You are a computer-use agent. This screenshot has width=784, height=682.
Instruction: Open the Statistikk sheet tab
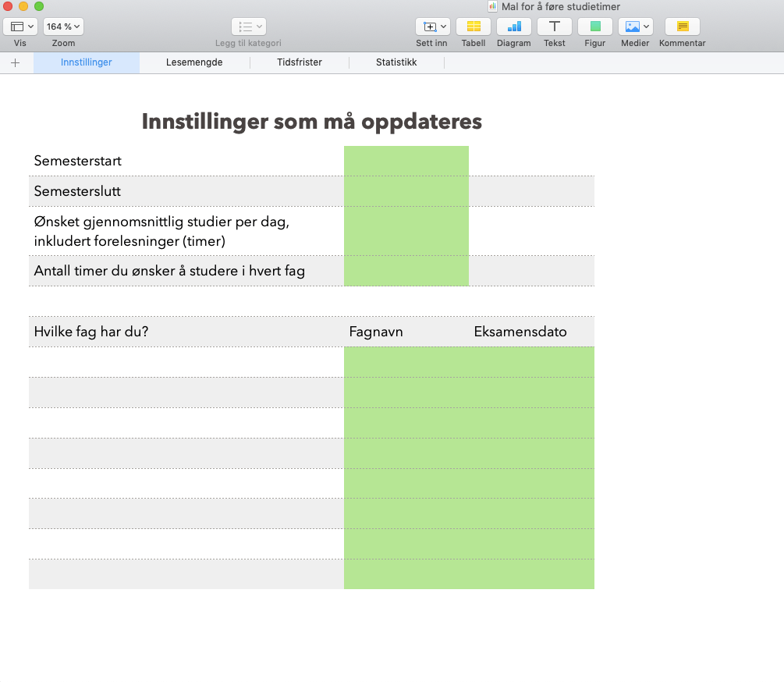pyautogui.click(x=396, y=62)
